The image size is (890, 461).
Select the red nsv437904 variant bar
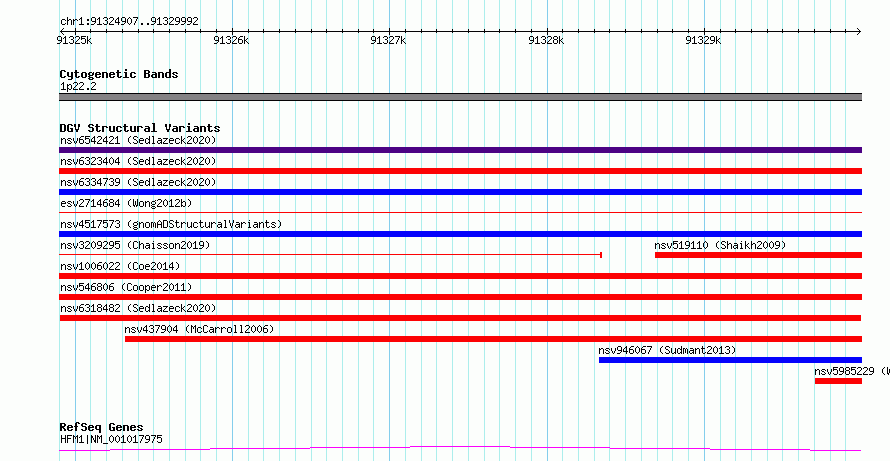[x=493, y=339]
